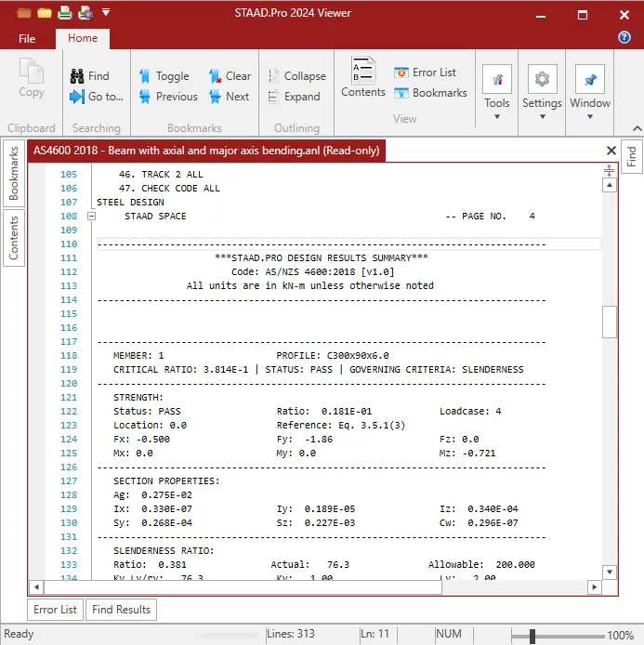Click the 'Iz: 0.340E-04' value
The width and height of the screenshot is (644, 645).
pyautogui.click(x=479, y=508)
